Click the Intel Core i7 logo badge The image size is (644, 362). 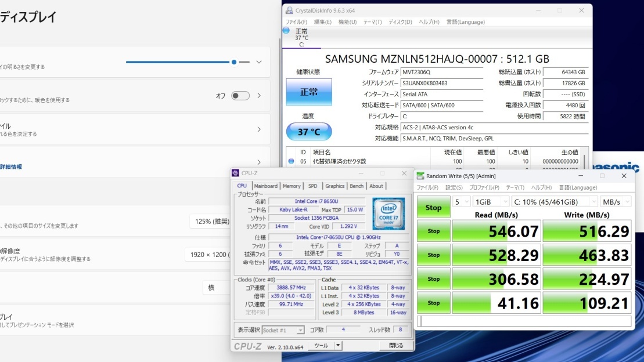pyautogui.click(x=388, y=213)
